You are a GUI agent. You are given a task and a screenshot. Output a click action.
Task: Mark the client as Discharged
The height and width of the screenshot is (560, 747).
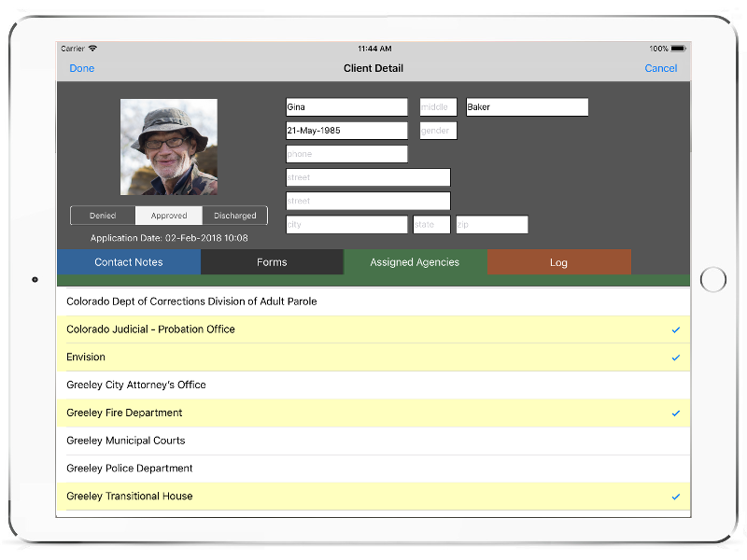pos(234,216)
